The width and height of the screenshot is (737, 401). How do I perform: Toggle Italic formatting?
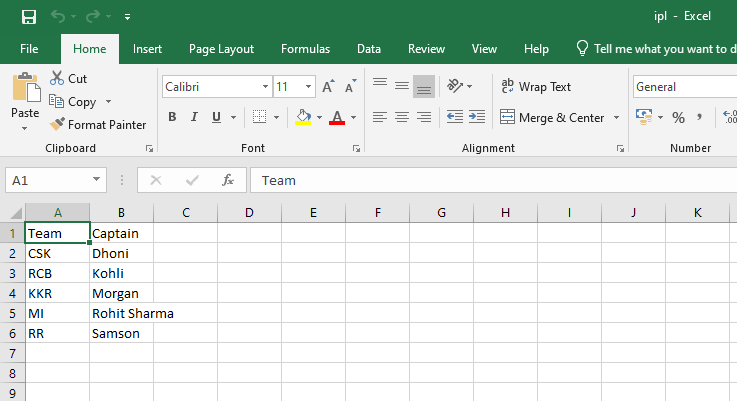[x=194, y=117]
